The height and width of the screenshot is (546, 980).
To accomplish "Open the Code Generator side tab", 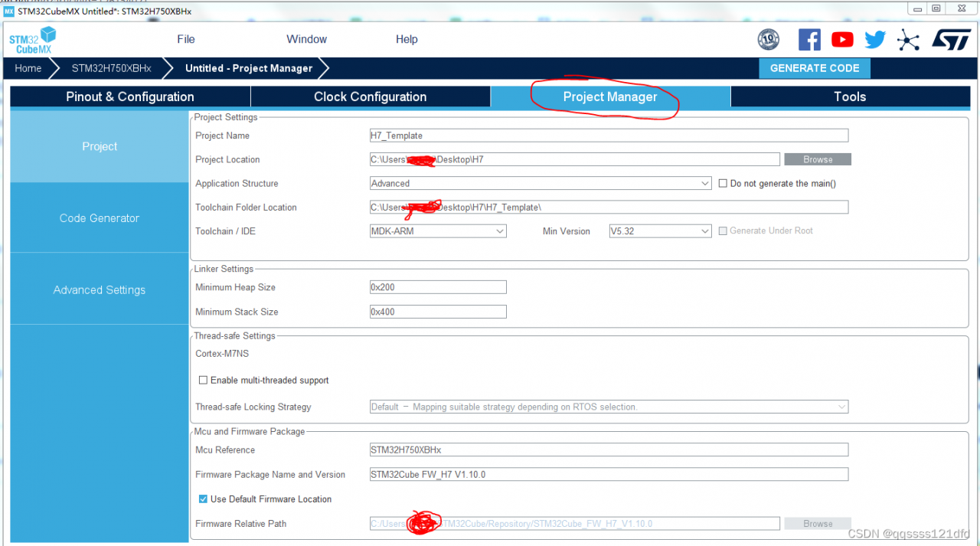I will tap(100, 218).
